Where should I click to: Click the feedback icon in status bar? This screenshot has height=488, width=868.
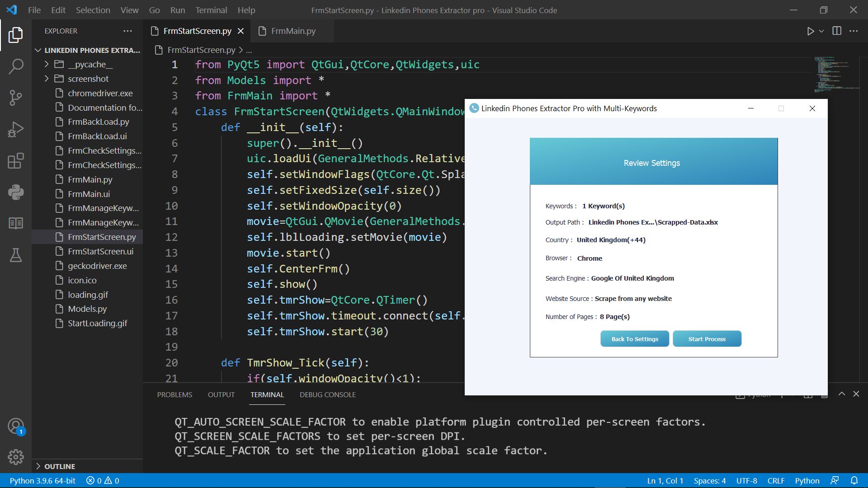[835, 481]
